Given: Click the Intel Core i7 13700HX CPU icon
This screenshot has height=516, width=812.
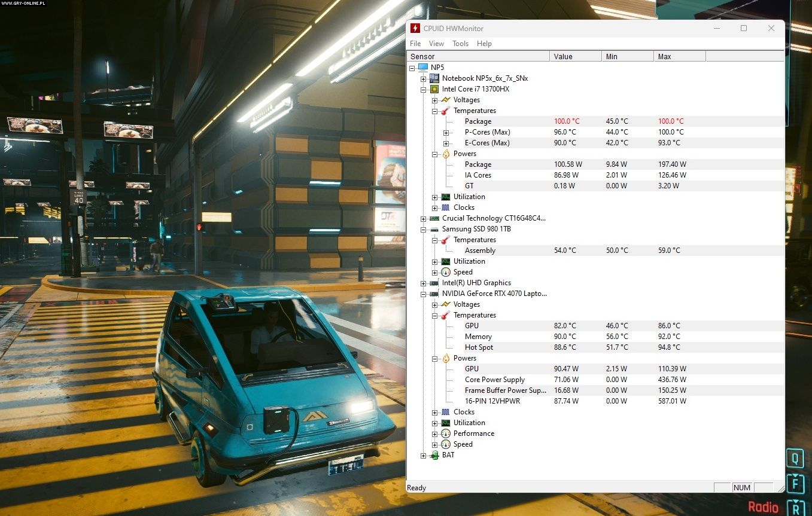Looking at the screenshot, I should tap(434, 89).
